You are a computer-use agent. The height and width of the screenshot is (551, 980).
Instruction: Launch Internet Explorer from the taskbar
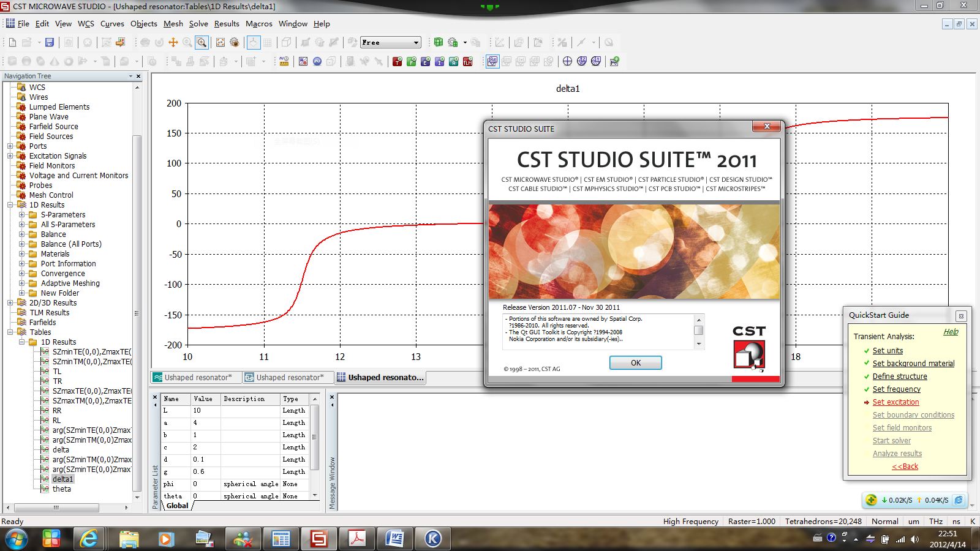point(89,539)
